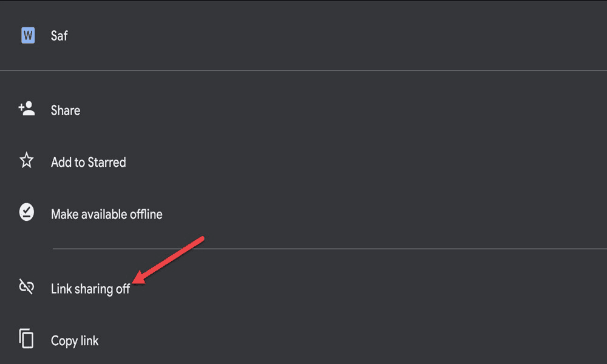The height and width of the screenshot is (364, 607).
Task: Click the star outline icon
Action: [27, 160]
